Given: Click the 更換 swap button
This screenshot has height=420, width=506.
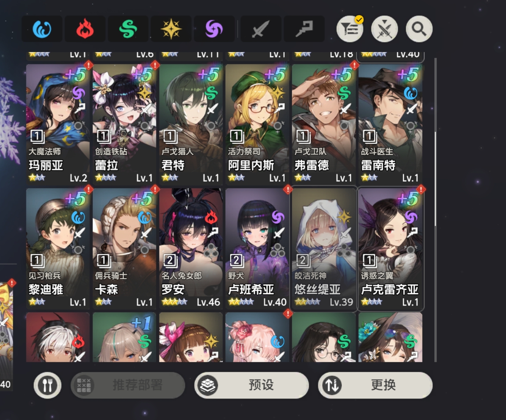Looking at the screenshot, I should point(375,385).
